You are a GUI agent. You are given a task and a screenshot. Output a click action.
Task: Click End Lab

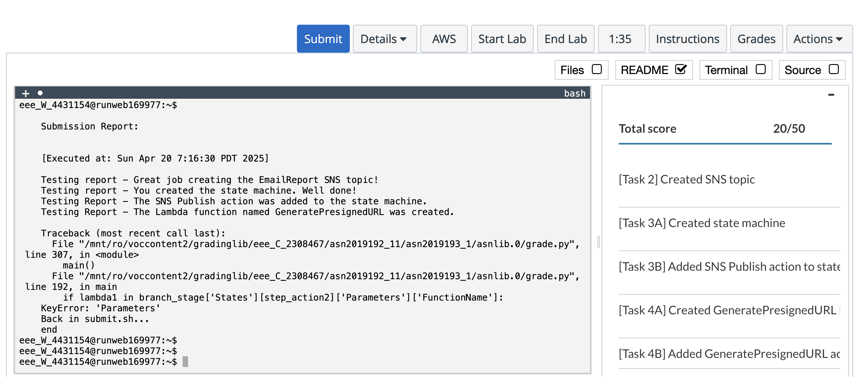tap(565, 39)
